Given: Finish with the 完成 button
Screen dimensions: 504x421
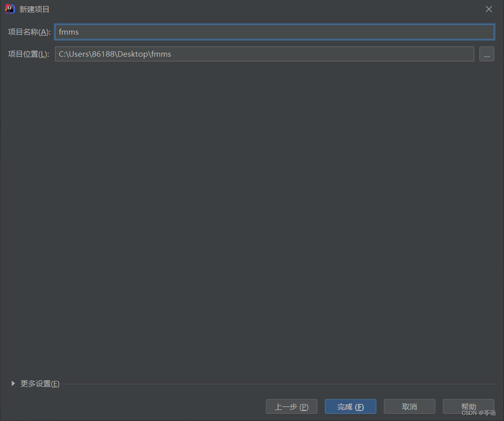Looking at the screenshot, I should 350,407.
